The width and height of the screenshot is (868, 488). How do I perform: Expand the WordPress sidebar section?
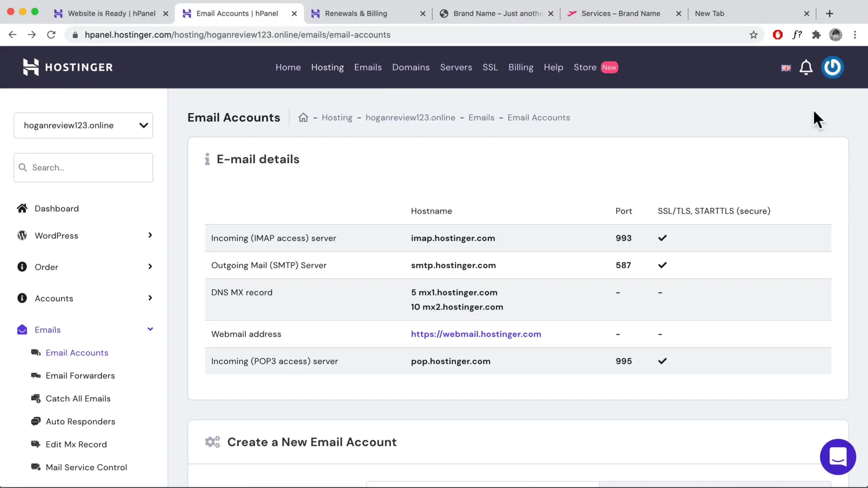(150, 235)
